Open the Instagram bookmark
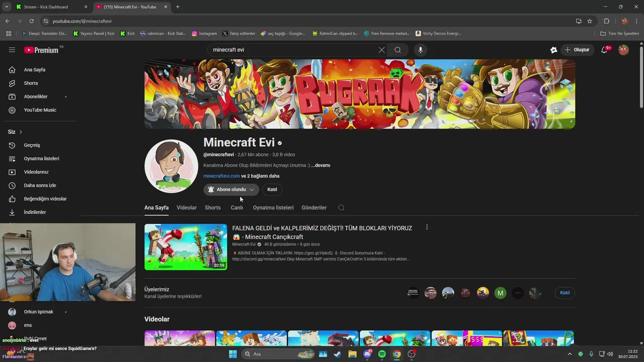The height and width of the screenshot is (362, 644). pyautogui.click(x=204, y=34)
